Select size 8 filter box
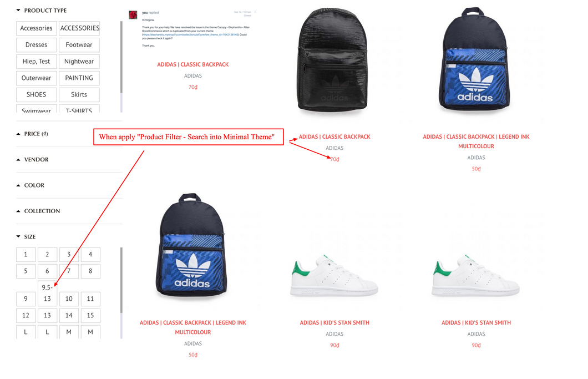The width and height of the screenshot is (588, 379). tap(90, 271)
